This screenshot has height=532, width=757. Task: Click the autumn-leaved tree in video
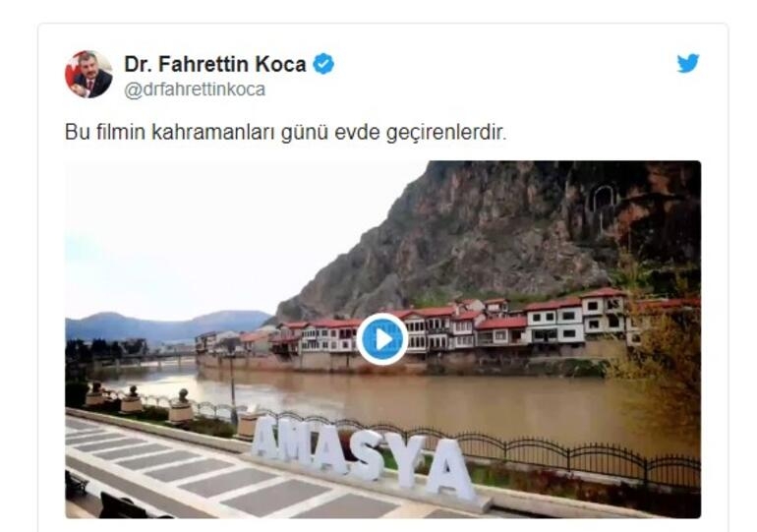669,357
